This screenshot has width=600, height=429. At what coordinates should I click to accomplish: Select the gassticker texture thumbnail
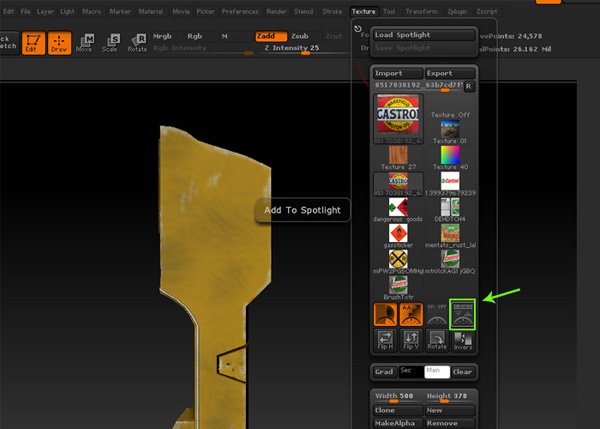tap(398, 236)
